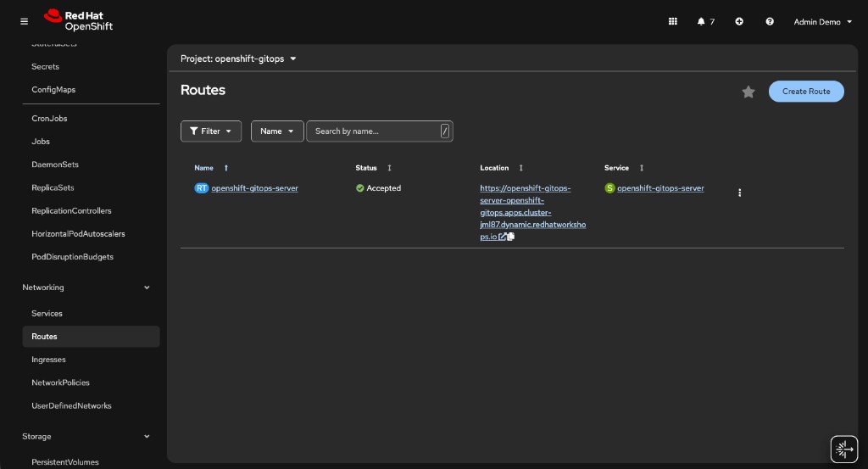This screenshot has height=469, width=868.
Task: Toggle the hamburger navigation menu
Action: 24,21
